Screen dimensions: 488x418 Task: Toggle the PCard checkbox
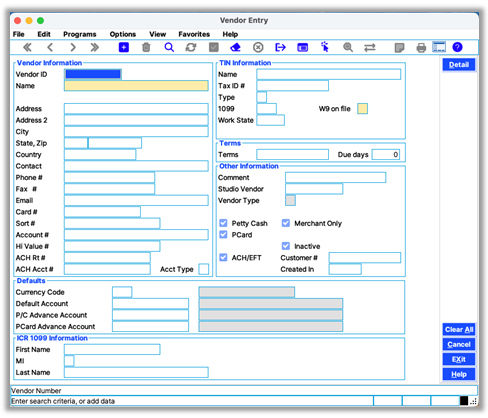(x=223, y=234)
